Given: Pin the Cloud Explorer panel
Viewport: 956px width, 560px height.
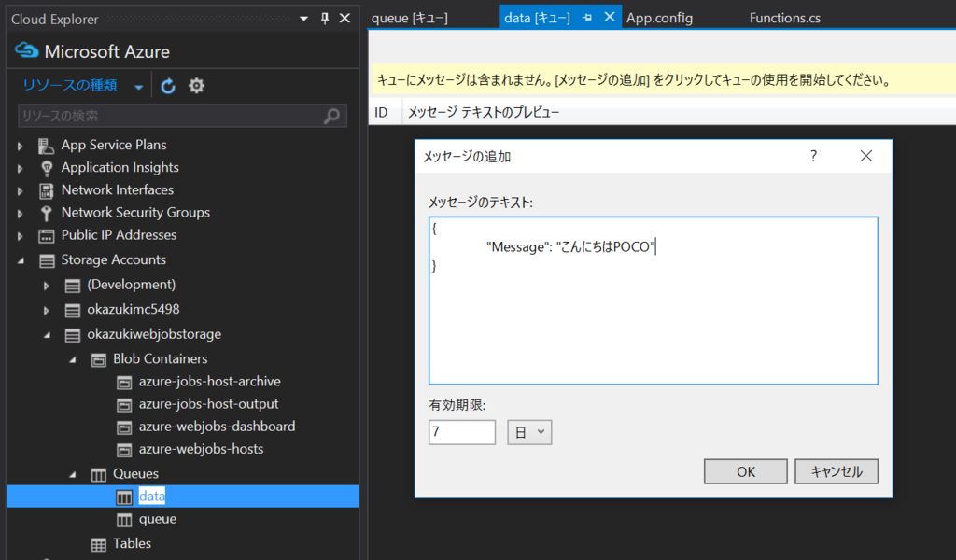Looking at the screenshot, I should pos(325,19).
